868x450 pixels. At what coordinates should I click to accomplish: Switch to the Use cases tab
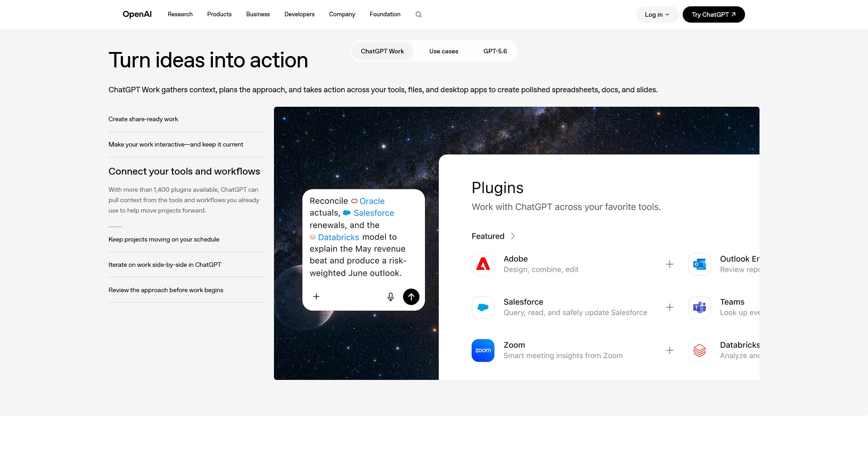click(x=443, y=51)
